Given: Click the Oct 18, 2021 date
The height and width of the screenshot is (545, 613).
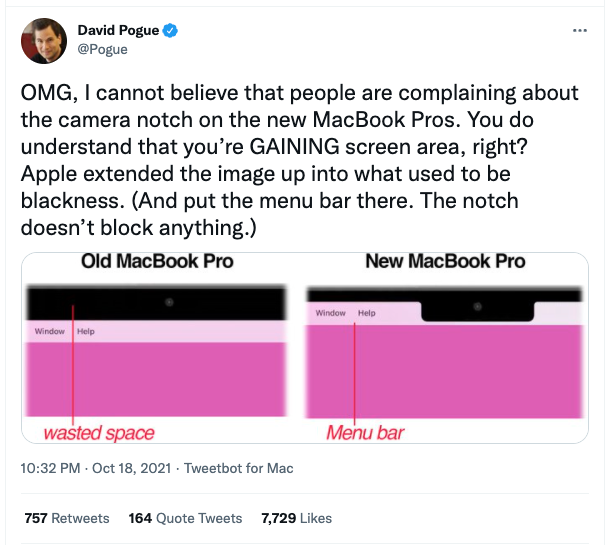Looking at the screenshot, I should point(131,468).
